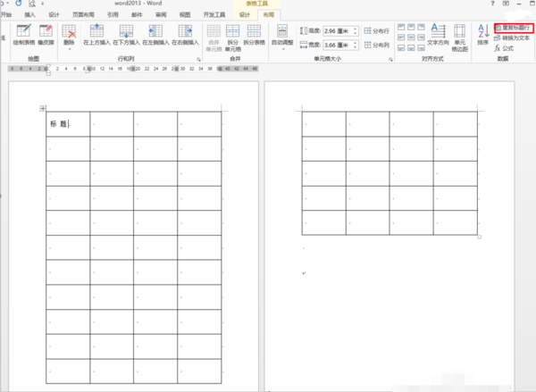Insert a column to the right (在右侧插入)
This screenshot has width=536, height=392.
(x=185, y=35)
